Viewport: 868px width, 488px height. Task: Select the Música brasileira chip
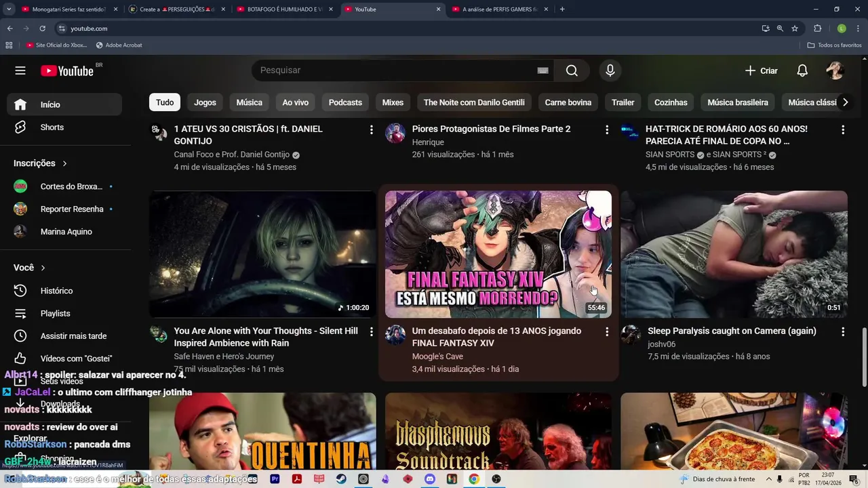click(x=738, y=102)
